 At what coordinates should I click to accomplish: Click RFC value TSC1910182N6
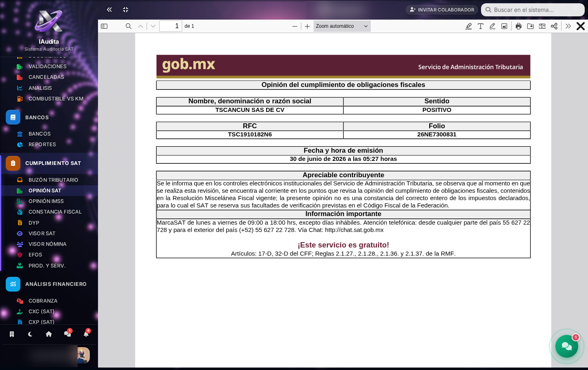[250, 134]
